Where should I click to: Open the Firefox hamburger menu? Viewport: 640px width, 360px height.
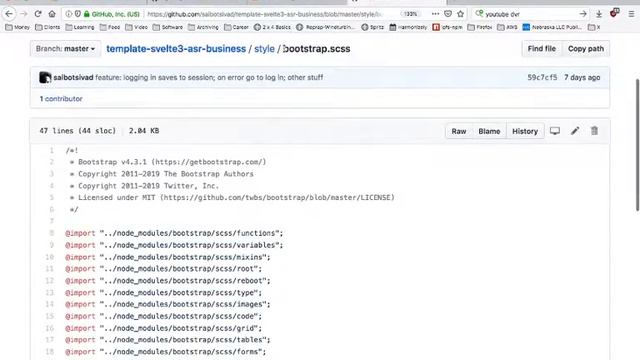(631, 14)
